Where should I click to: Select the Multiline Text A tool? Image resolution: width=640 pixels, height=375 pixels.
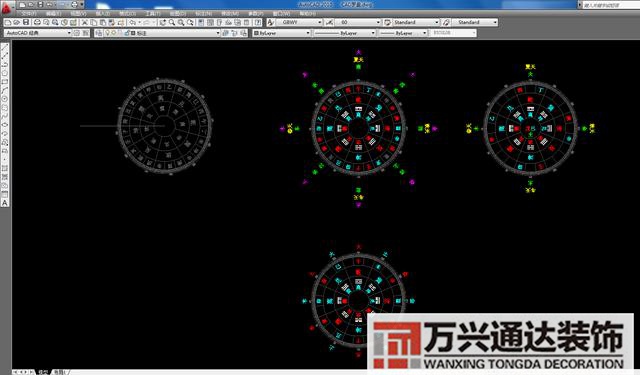click(x=5, y=202)
